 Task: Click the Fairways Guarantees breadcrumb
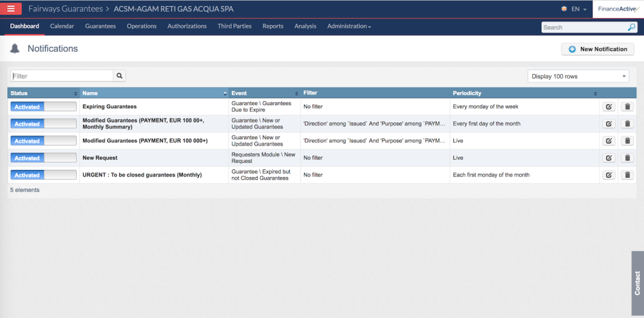coord(65,8)
